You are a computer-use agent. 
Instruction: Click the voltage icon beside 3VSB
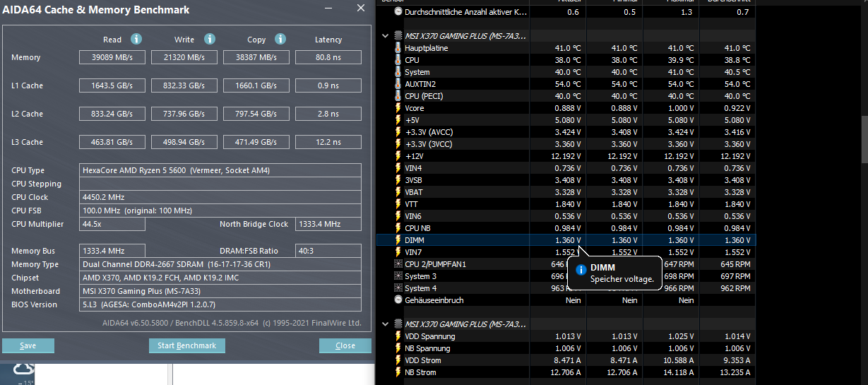pyautogui.click(x=398, y=180)
